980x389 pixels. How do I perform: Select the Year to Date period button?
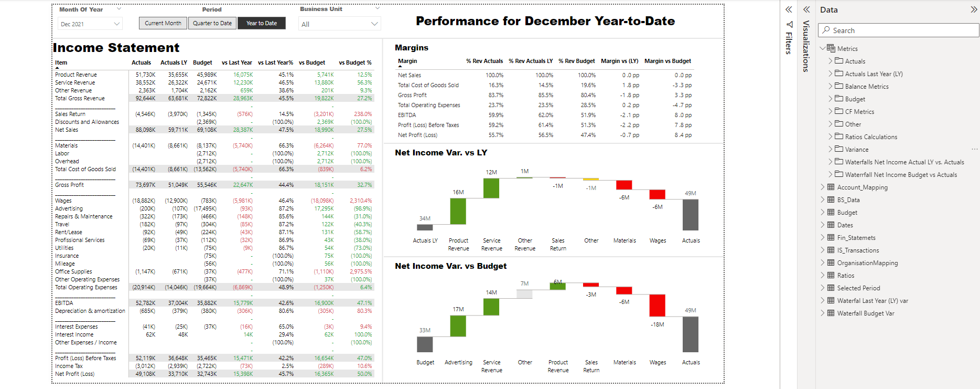click(x=261, y=23)
